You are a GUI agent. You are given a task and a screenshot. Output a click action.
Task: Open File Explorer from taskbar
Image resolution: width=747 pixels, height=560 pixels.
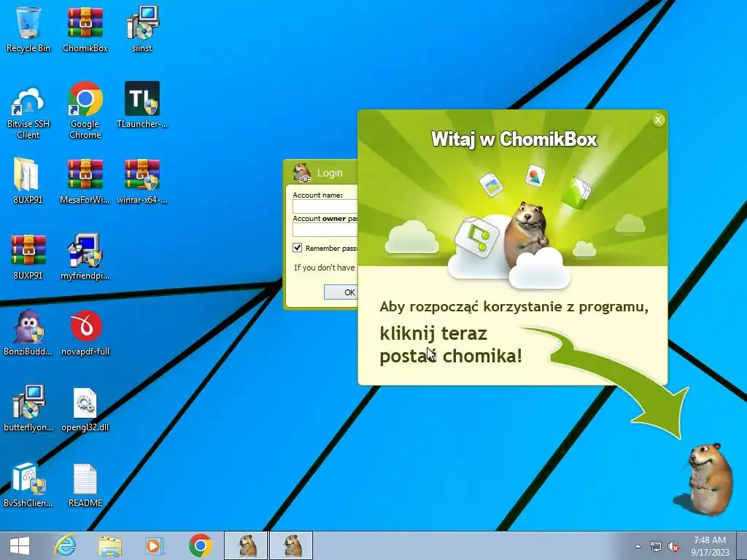click(x=110, y=545)
